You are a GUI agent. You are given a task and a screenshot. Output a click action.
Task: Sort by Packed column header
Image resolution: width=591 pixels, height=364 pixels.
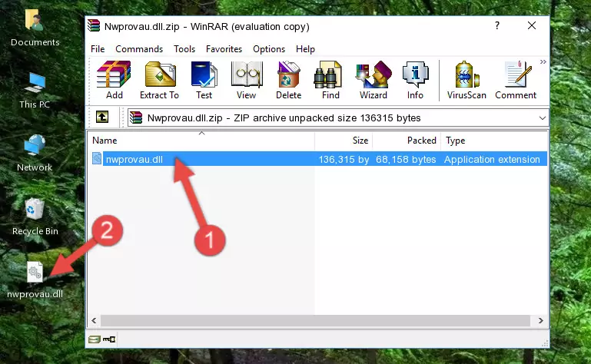tap(407, 141)
